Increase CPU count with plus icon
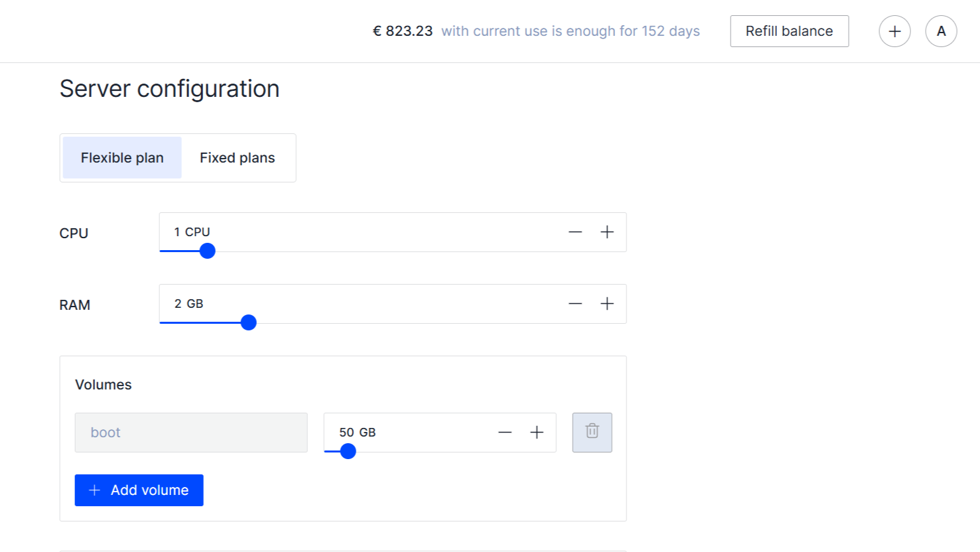The width and height of the screenshot is (980, 552). coord(607,232)
